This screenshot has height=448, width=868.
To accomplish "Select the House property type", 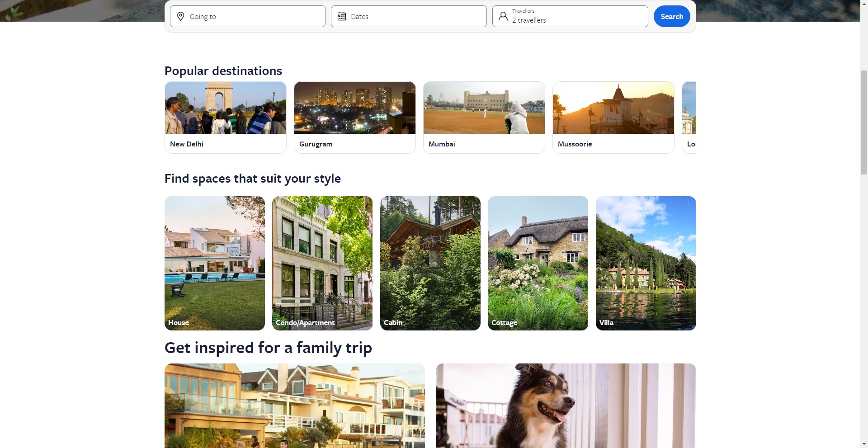I will pyautogui.click(x=215, y=263).
